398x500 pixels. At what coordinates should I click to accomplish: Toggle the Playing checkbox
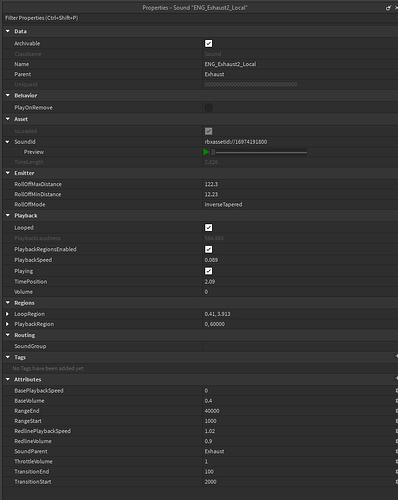tap(208, 271)
